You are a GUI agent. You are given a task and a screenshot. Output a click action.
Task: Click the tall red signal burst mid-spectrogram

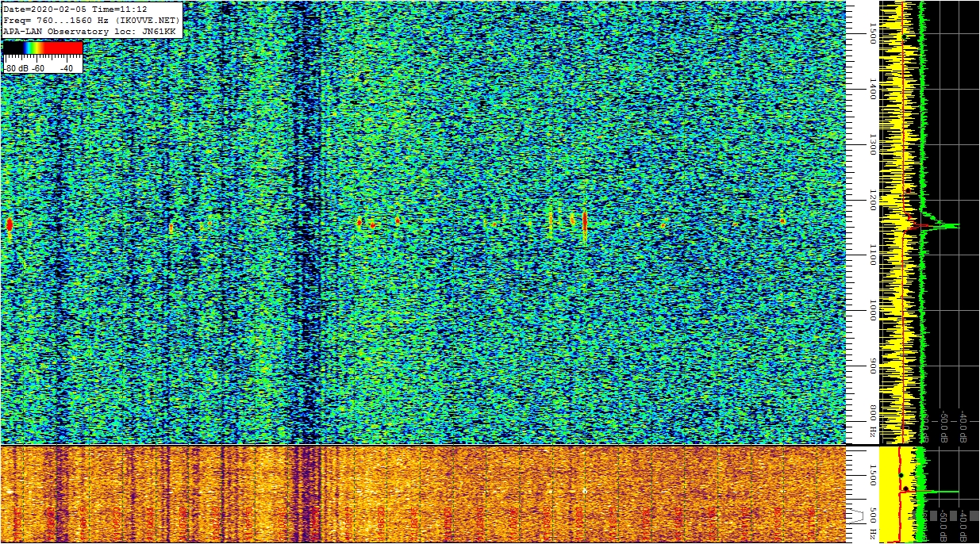[585, 223]
